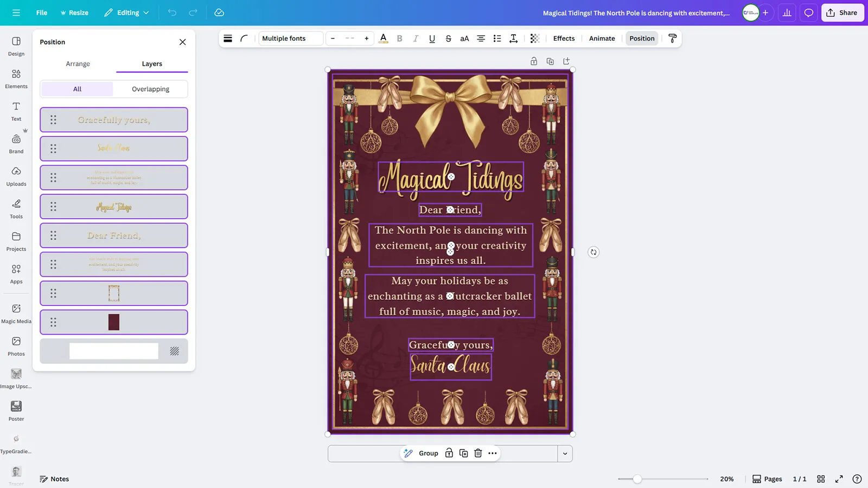Delete selection with the trash icon

(x=478, y=453)
